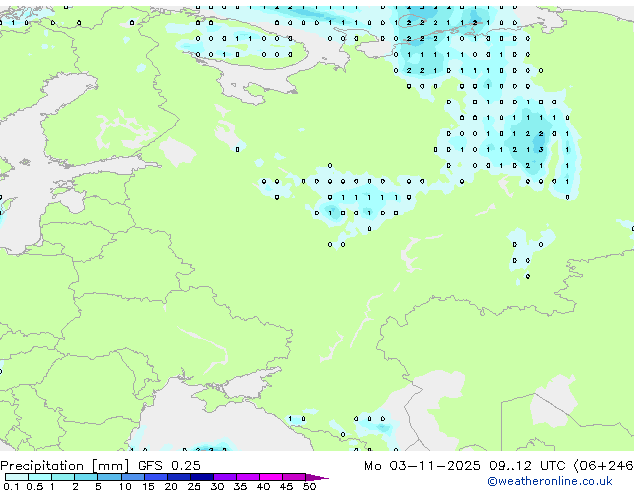The image size is (634, 490).
Task: Click the 40–45 mm magenta legend swatch
Action: coord(271,477)
